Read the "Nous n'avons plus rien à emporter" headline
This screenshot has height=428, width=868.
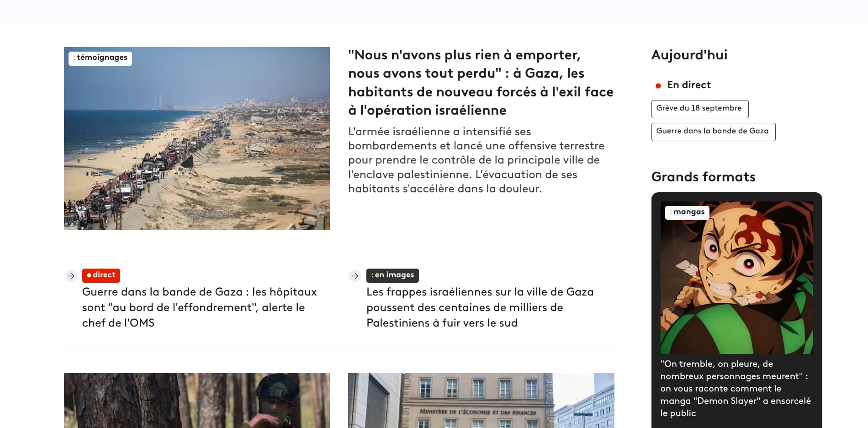pyautogui.click(x=481, y=83)
